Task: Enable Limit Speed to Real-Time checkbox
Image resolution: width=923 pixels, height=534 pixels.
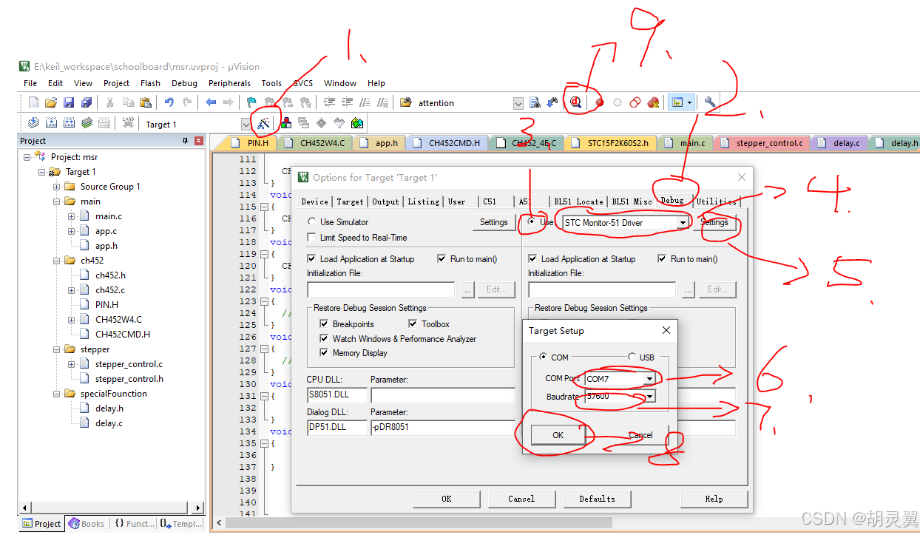Action: [311, 237]
